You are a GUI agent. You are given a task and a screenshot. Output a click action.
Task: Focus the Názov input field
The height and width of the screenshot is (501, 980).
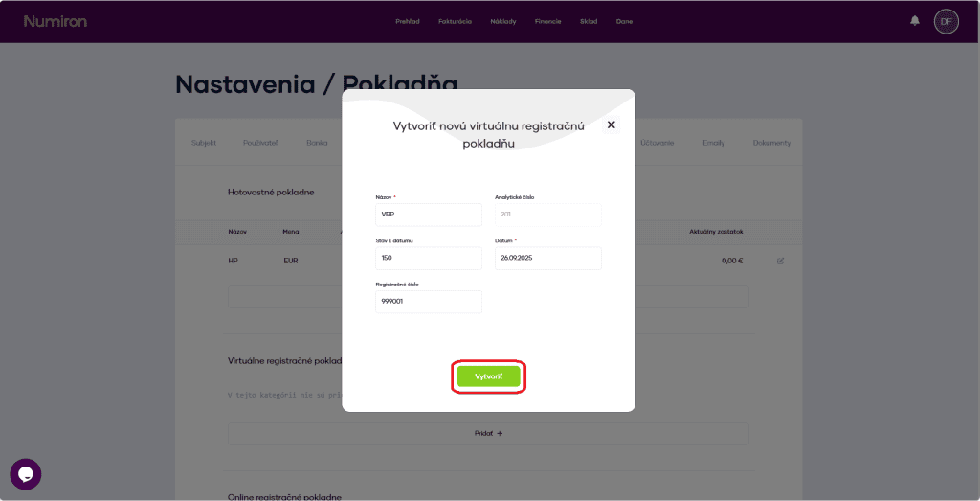coord(428,215)
